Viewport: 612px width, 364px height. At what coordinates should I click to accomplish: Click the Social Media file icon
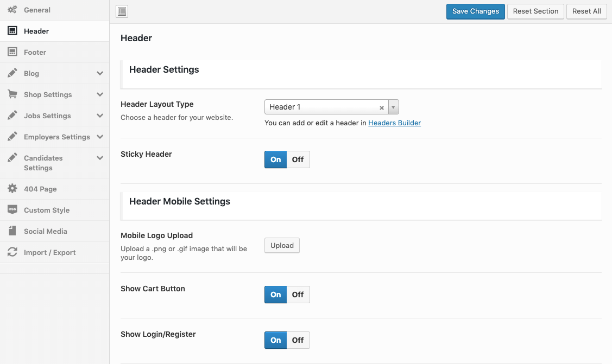(12, 231)
